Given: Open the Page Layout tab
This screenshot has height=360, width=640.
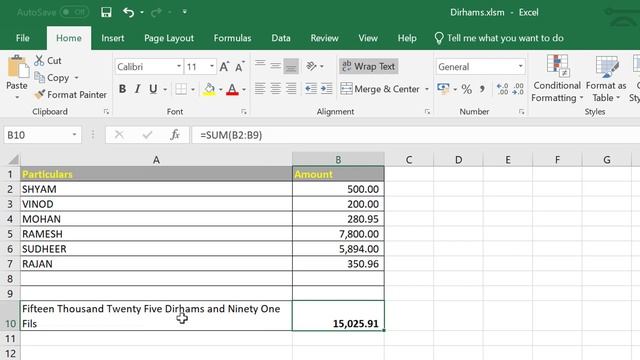Looking at the screenshot, I should tap(169, 38).
